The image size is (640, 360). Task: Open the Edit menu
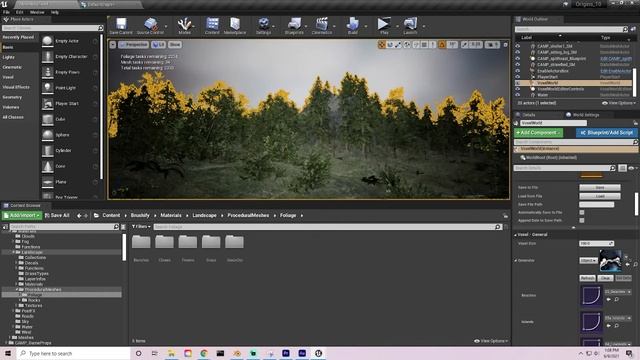pos(19,12)
